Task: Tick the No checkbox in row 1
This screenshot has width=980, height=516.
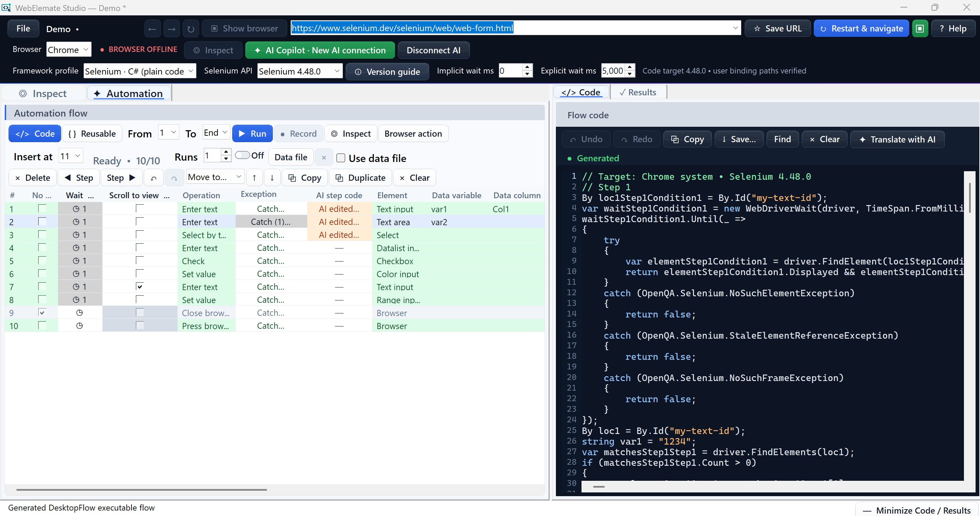Action: tap(42, 208)
